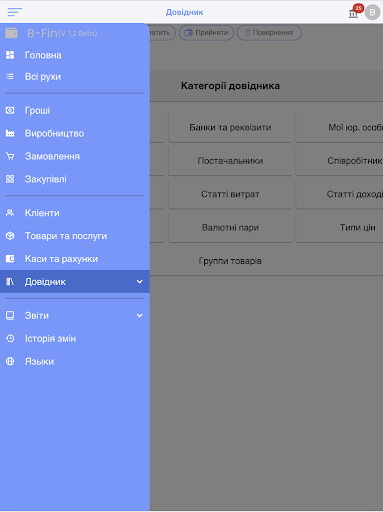Click the Прийняти button's icon
This screenshot has height=512, width=383.
coord(189,33)
